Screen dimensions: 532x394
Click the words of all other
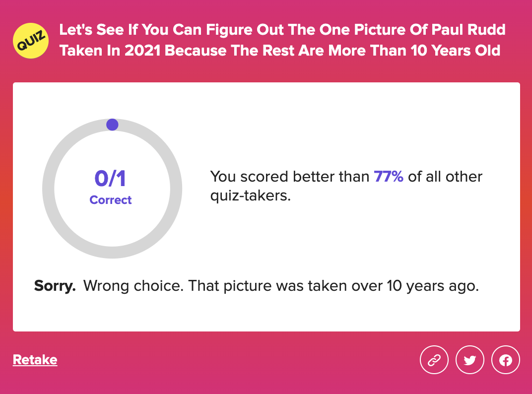coord(445,177)
